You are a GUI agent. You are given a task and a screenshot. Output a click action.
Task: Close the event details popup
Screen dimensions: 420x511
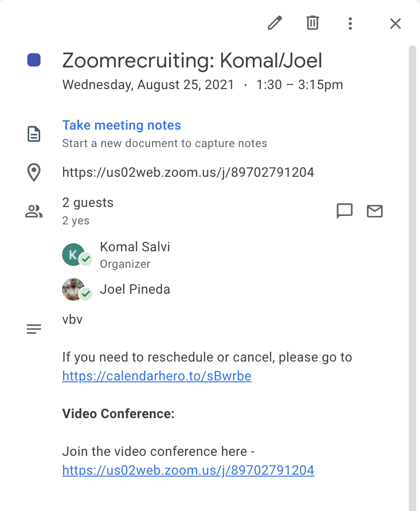[395, 24]
